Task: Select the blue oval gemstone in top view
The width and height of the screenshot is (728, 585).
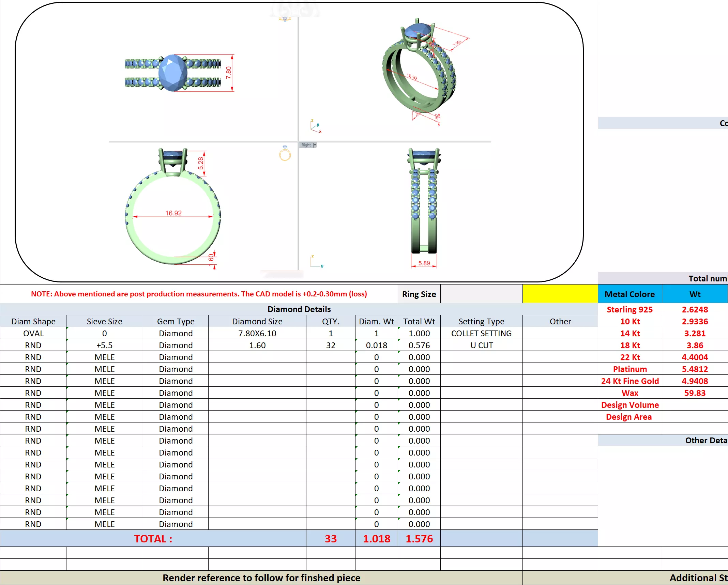Action: (173, 73)
